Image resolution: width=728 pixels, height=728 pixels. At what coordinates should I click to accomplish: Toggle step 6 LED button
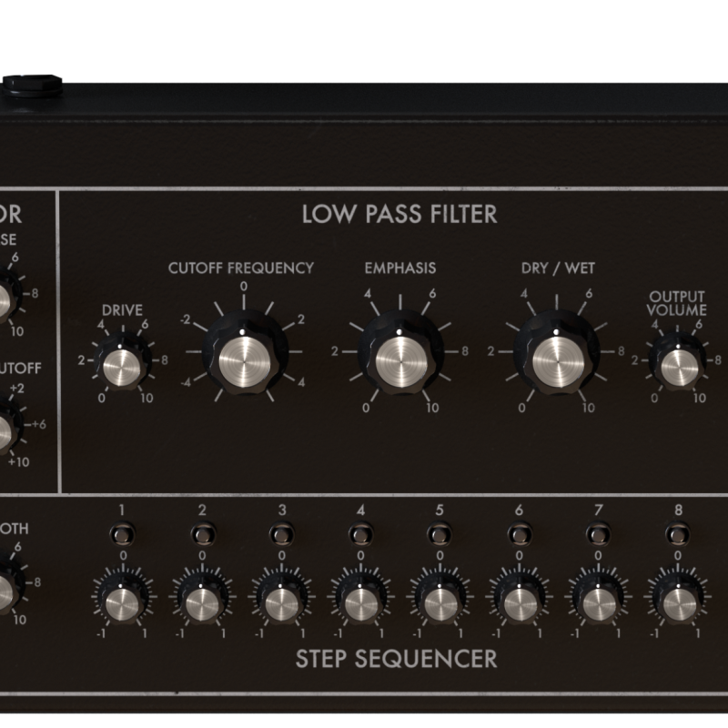tap(519, 535)
